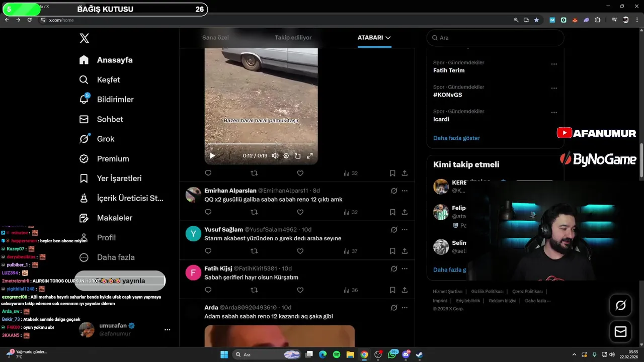The height and width of the screenshot is (362, 644).
Task: Reload the page in the browser
Action: (x=30, y=20)
